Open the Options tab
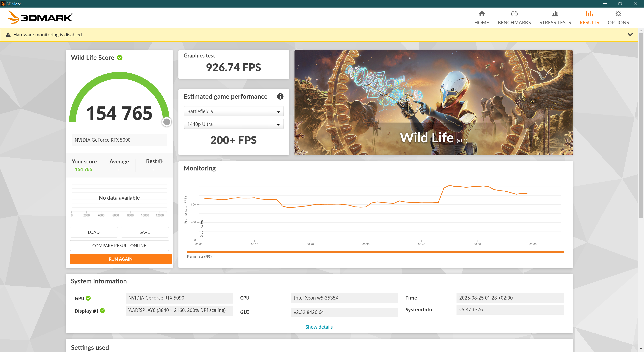Image resolution: width=644 pixels, height=352 pixels. point(618,18)
